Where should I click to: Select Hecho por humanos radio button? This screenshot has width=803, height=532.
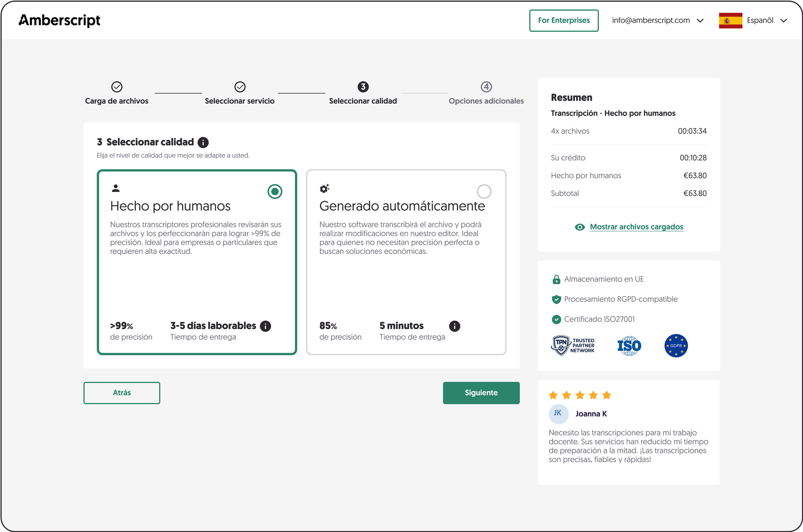[x=274, y=192]
